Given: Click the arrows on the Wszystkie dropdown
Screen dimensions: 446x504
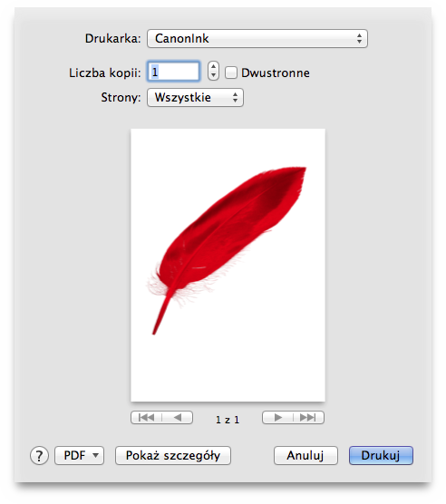Looking at the screenshot, I should tap(235, 97).
